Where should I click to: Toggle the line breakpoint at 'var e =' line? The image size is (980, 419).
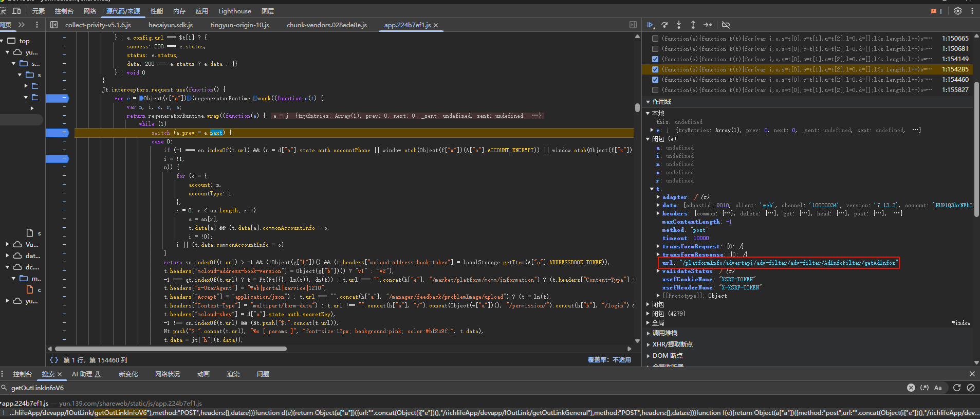coord(57,98)
